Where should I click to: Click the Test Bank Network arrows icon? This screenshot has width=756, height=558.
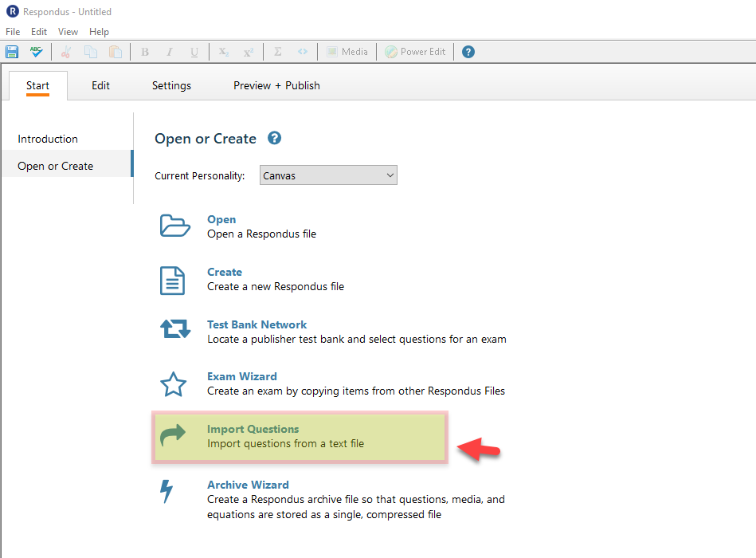tap(175, 329)
